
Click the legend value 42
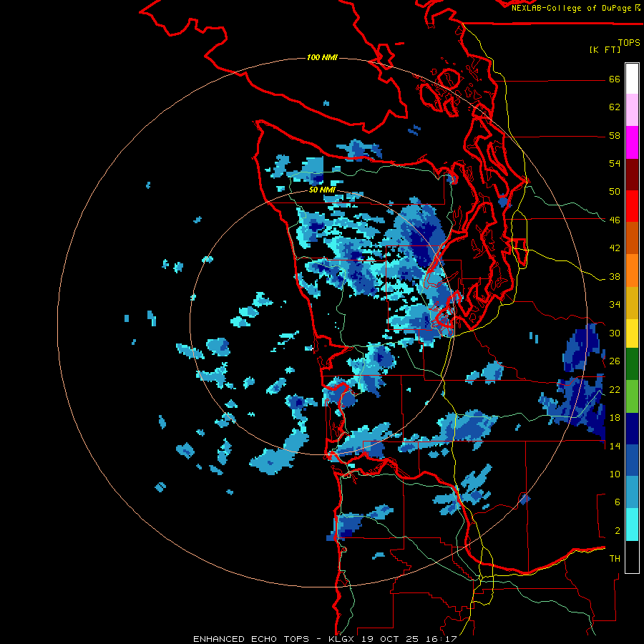[615, 248]
